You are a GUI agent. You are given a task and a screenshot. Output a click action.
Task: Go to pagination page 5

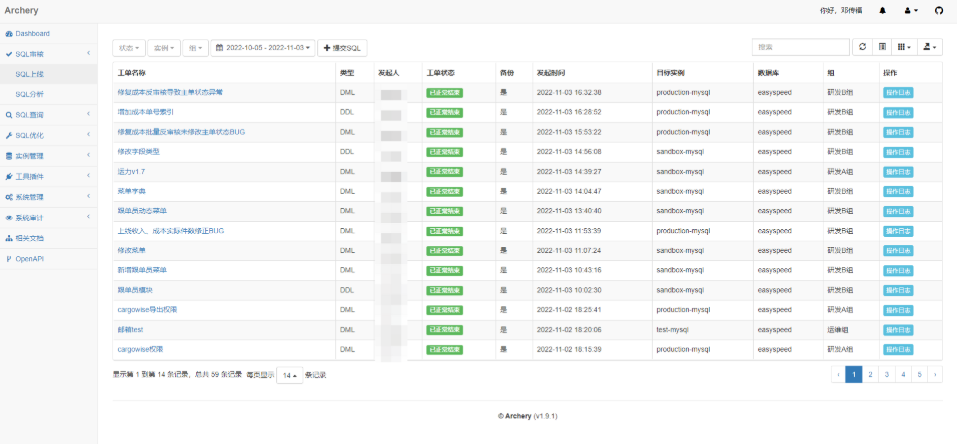click(x=920, y=374)
